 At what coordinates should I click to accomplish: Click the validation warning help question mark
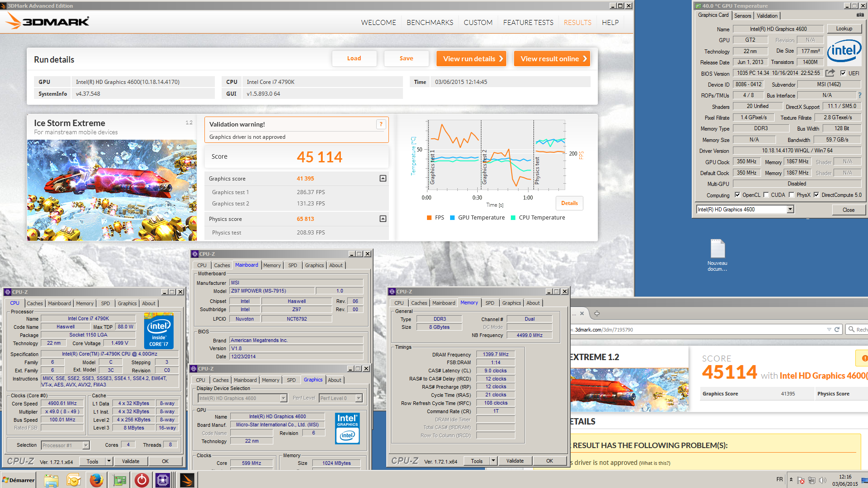[x=381, y=124]
